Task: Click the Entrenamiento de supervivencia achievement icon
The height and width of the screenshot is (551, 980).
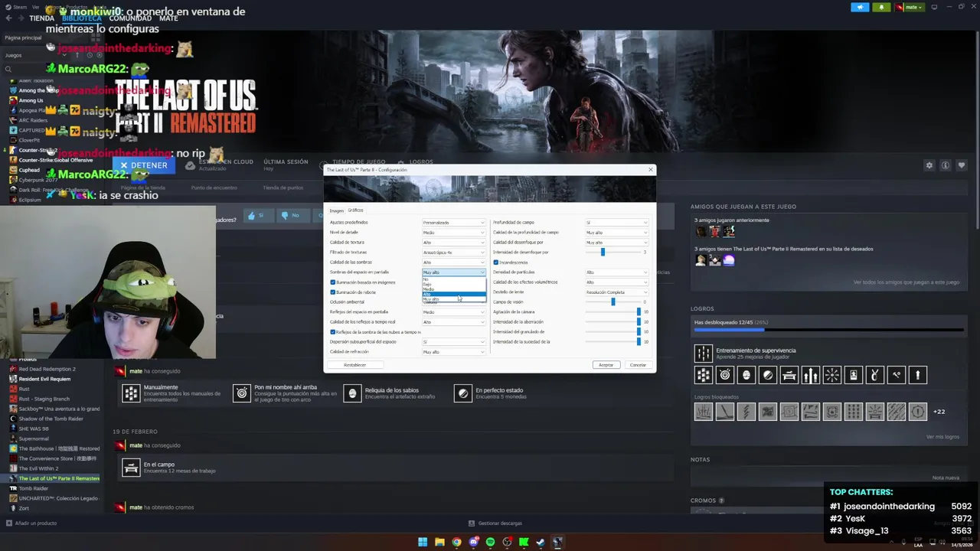Action: (703, 354)
